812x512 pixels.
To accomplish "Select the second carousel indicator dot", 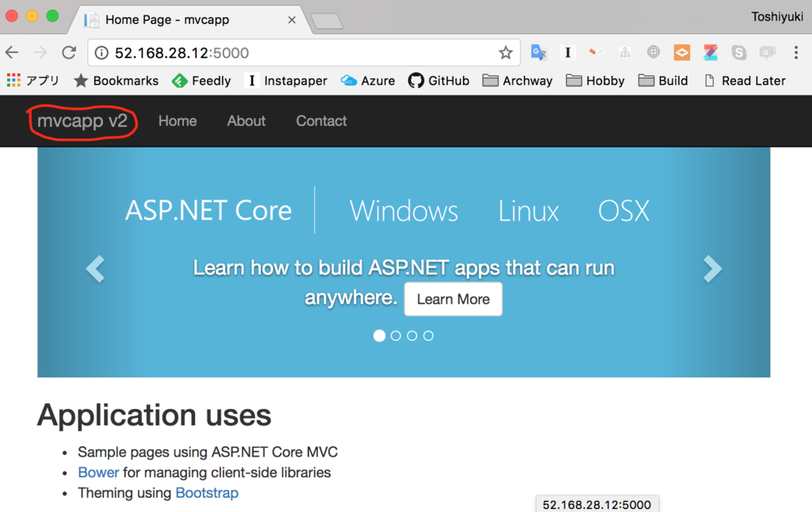I will click(x=396, y=335).
